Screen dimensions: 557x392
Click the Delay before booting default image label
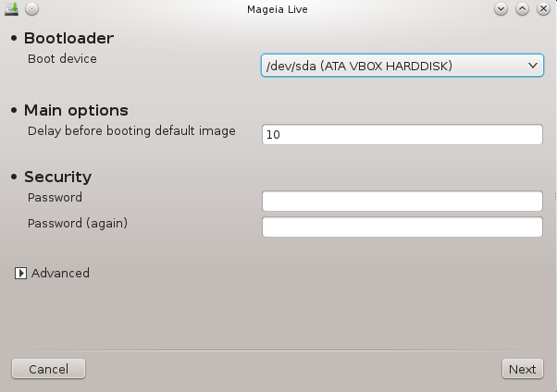(131, 130)
